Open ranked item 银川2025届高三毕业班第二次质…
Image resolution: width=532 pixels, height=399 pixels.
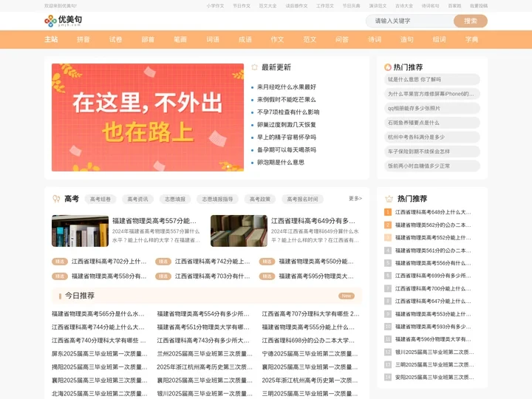[x=434, y=352]
